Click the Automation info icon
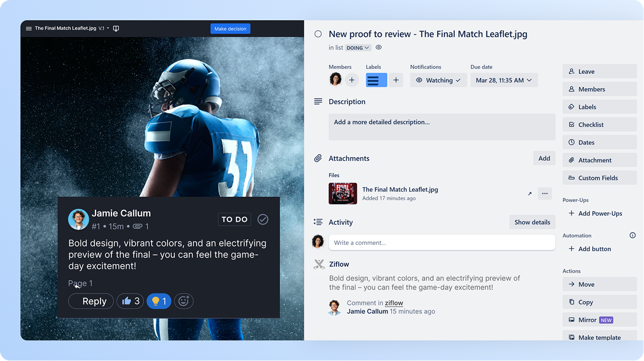 tap(633, 235)
